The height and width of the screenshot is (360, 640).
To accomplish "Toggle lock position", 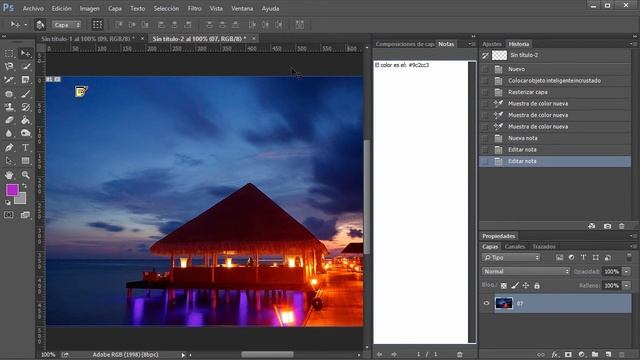I will (526, 286).
